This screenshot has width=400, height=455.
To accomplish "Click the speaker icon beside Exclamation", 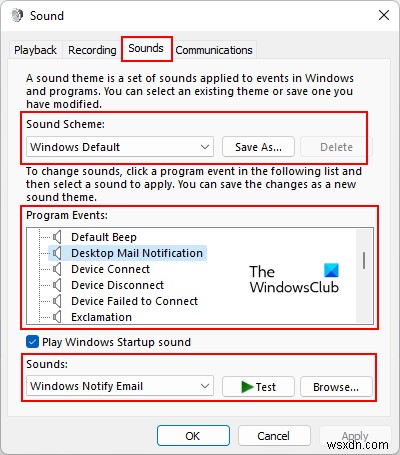I will click(57, 317).
